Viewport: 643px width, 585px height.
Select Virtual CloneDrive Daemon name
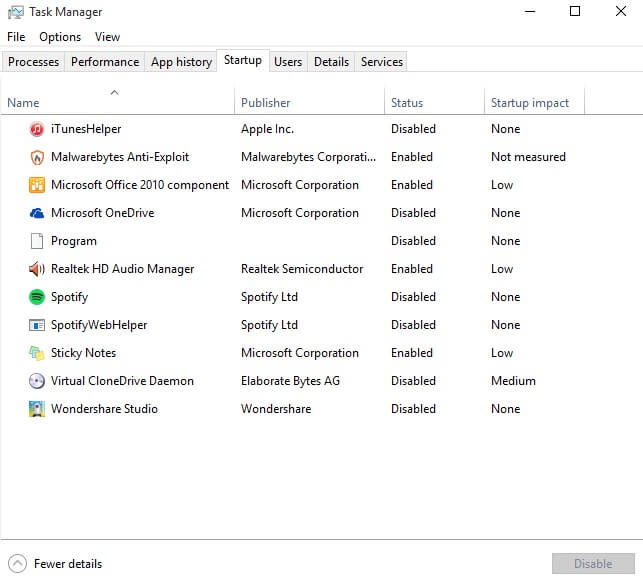[x=122, y=381]
